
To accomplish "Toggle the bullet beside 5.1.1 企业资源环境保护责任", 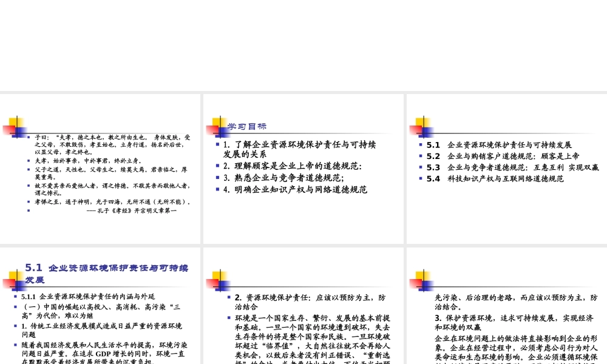I will click(15, 297).
